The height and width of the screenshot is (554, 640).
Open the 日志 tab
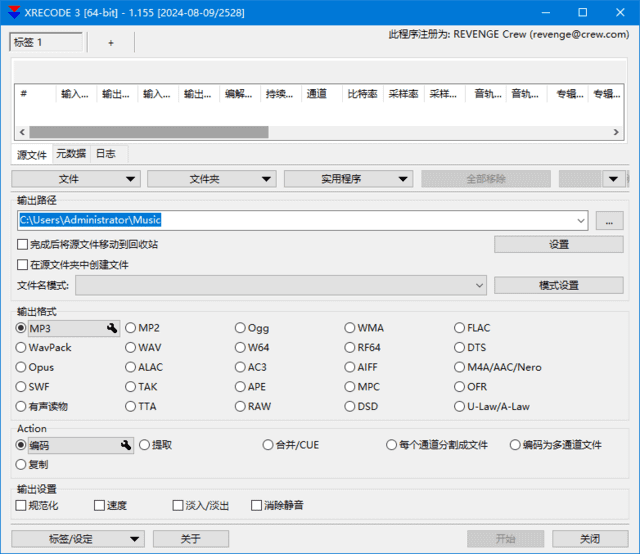(x=105, y=154)
